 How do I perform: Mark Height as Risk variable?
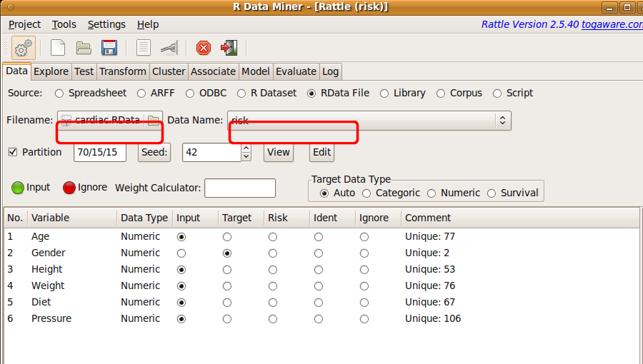(273, 270)
